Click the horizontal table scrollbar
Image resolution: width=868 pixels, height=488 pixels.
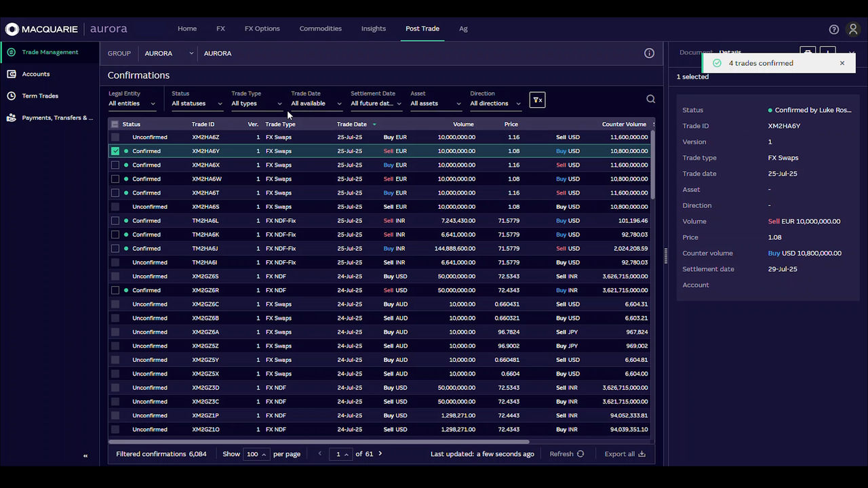pos(319,442)
